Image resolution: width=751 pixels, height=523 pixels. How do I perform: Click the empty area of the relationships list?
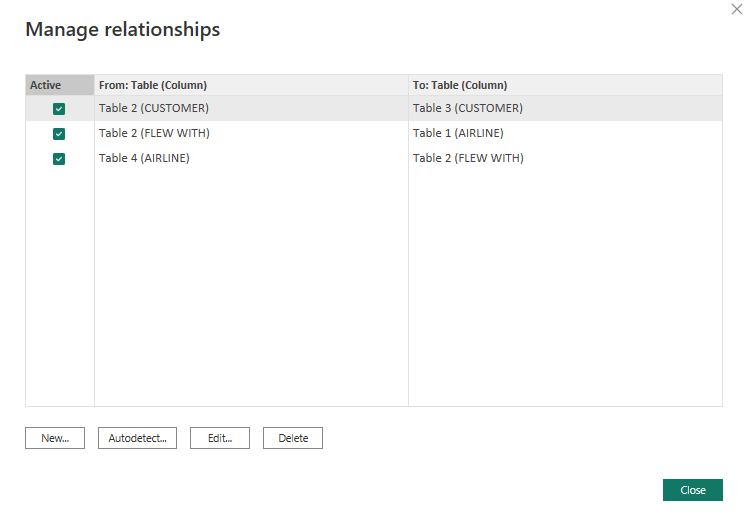point(400,290)
